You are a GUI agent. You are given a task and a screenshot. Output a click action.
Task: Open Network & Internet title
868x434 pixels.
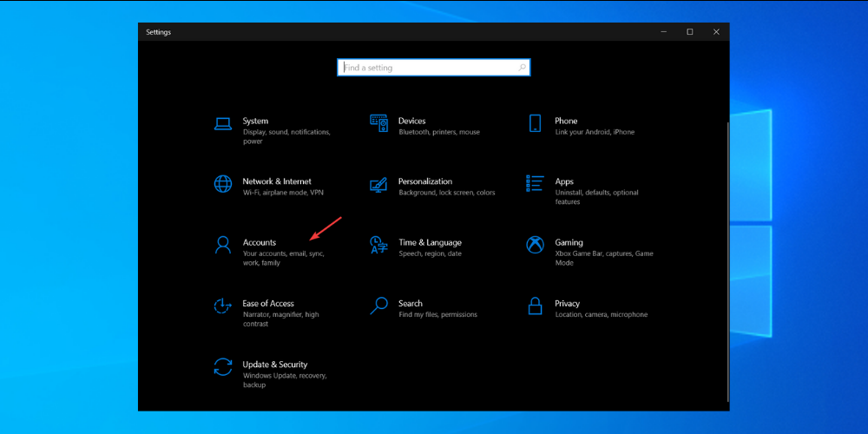(x=277, y=181)
